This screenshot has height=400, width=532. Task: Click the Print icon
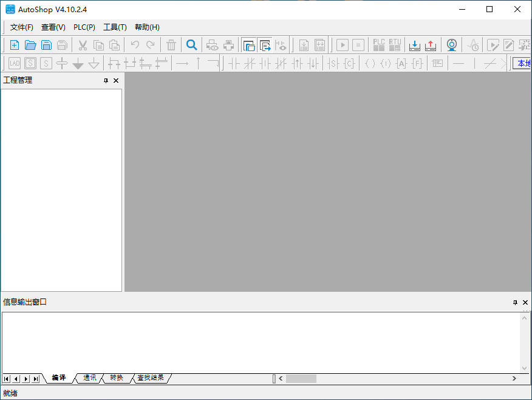pos(228,45)
